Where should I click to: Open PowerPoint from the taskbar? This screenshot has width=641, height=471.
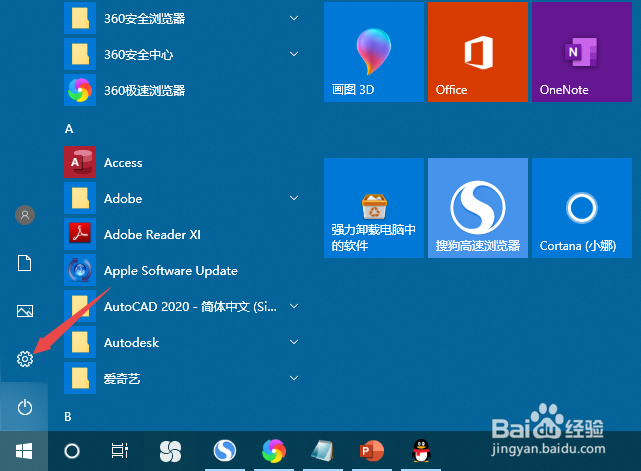[371, 451]
